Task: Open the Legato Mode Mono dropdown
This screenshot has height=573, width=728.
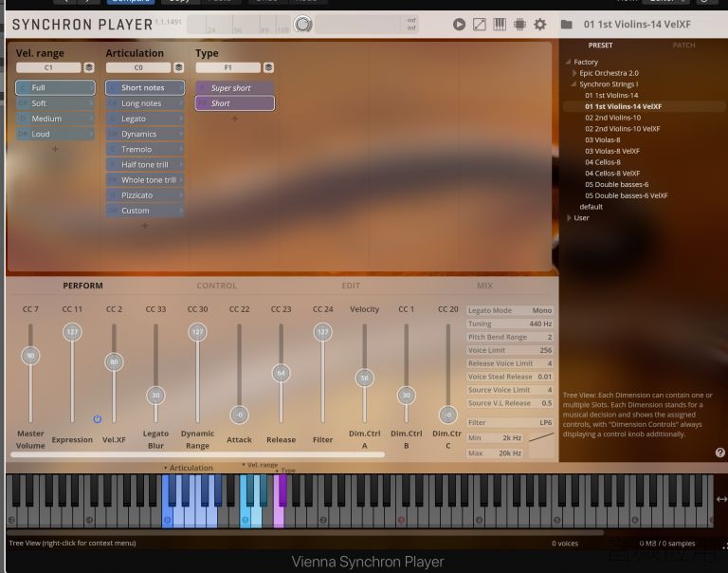Action: click(x=510, y=310)
